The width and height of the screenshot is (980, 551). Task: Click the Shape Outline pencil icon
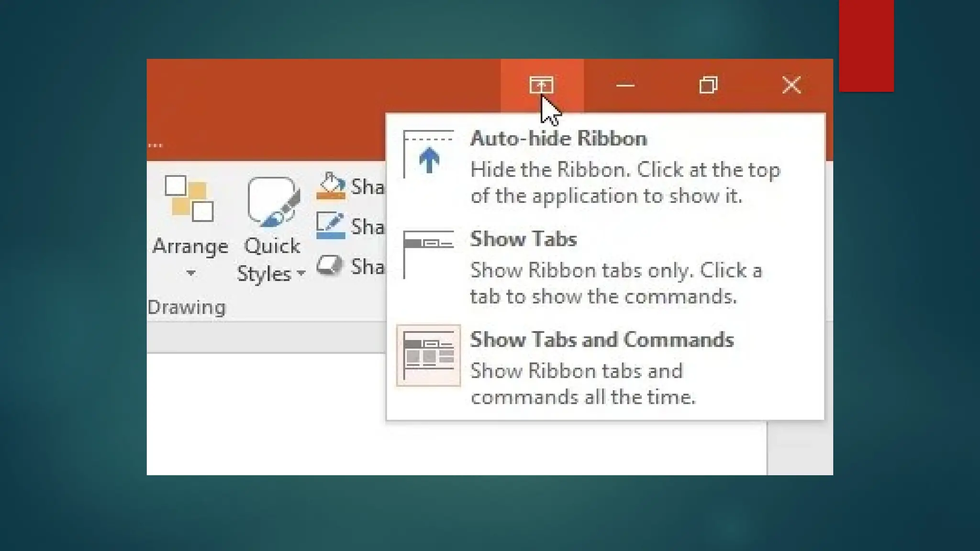tap(331, 226)
